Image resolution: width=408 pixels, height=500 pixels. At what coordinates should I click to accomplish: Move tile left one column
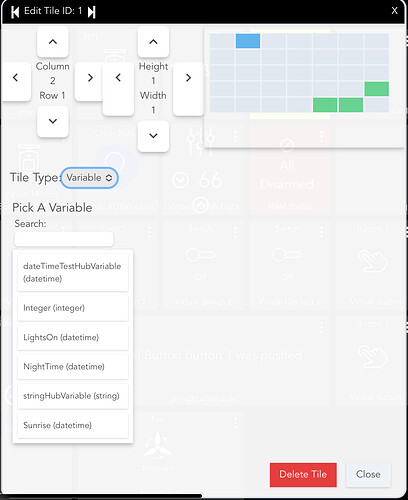(15, 78)
